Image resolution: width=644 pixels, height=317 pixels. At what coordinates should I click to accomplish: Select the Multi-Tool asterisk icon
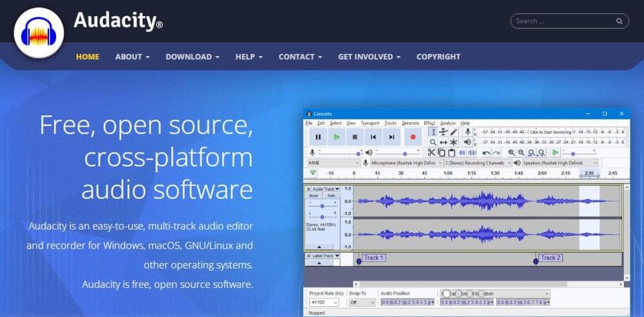(453, 142)
